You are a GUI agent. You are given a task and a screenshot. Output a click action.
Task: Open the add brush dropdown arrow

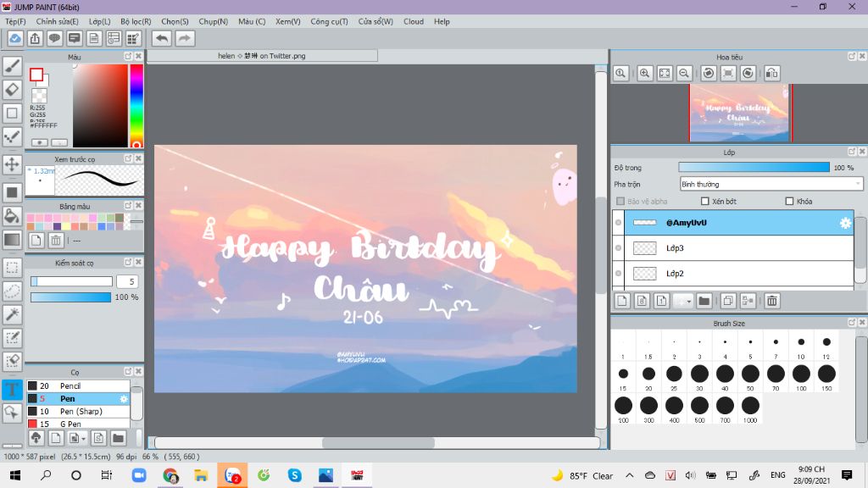[x=83, y=439]
